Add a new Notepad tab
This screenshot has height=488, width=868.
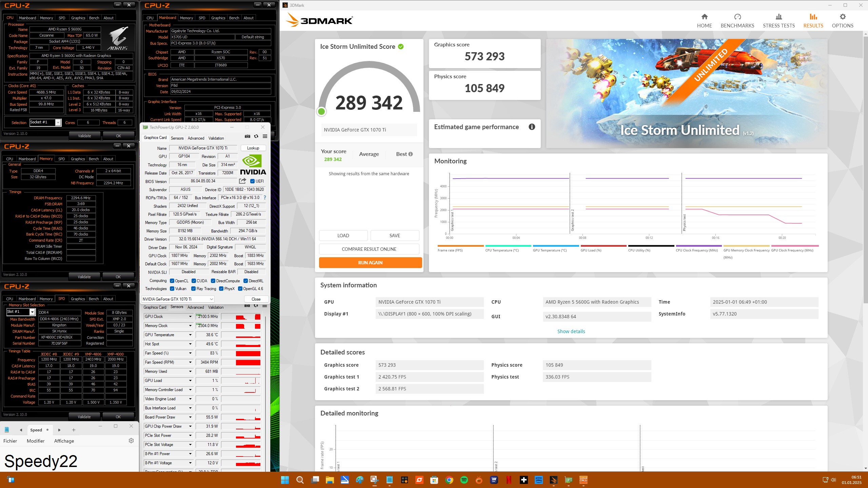(x=74, y=430)
